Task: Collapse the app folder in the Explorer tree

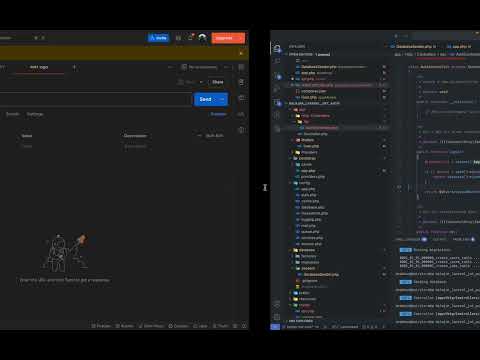Action: click(x=302, y=109)
